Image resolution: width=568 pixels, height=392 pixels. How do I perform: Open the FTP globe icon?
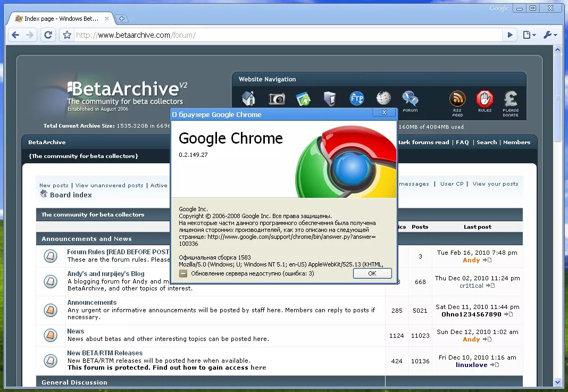pyautogui.click(x=357, y=98)
